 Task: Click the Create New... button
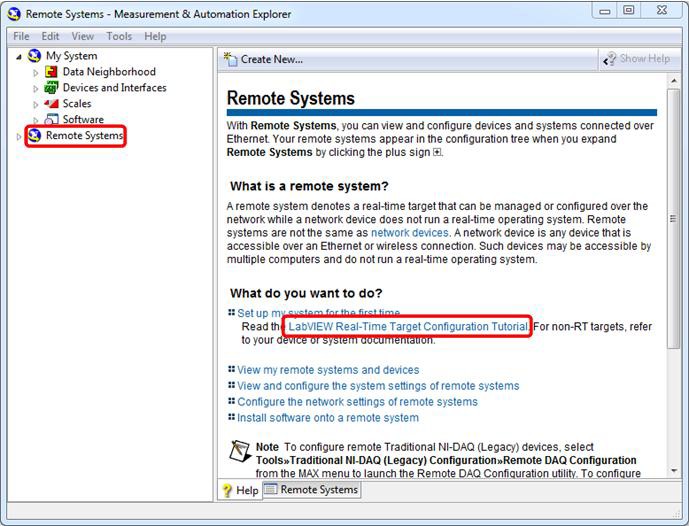point(263,59)
